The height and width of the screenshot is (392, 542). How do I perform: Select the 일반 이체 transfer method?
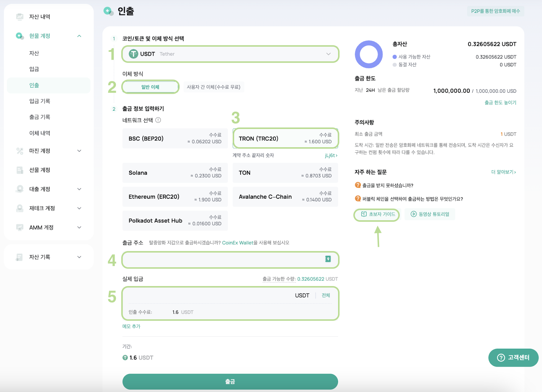tap(150, 87)
